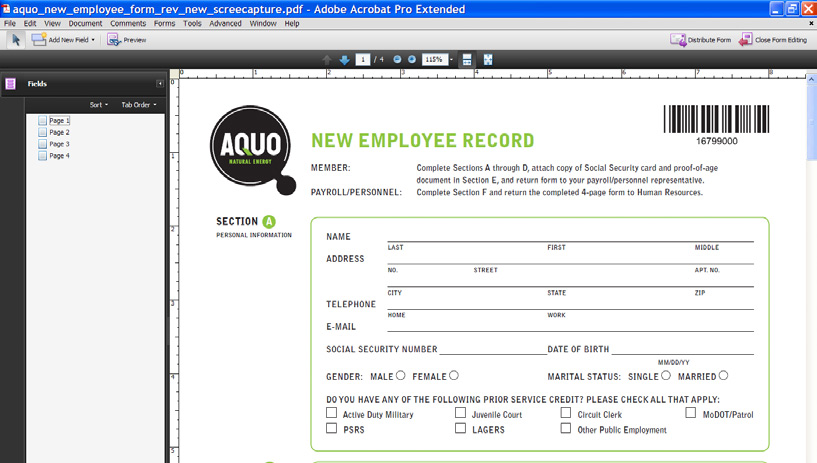
Task: Select Page 3 in Fields list
Action: point(59,144)
